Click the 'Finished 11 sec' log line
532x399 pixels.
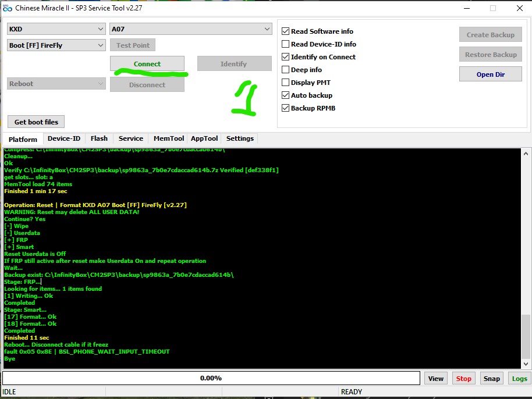tap(26, 338)
